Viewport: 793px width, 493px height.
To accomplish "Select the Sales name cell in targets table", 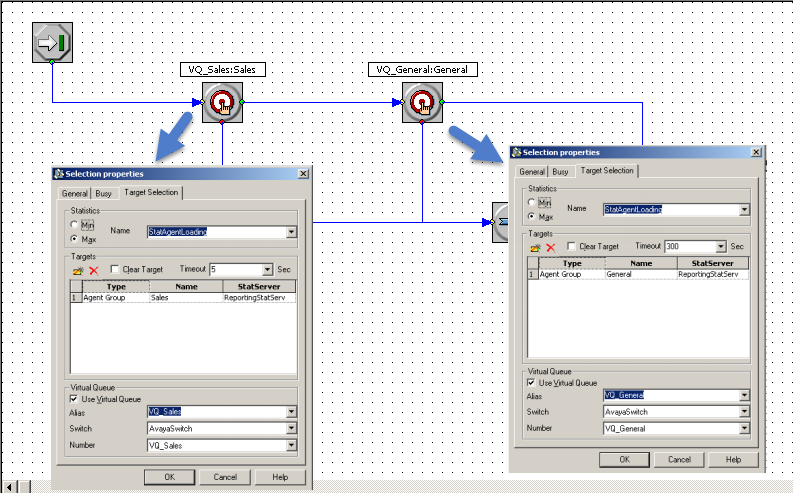I will click(186, 298).
